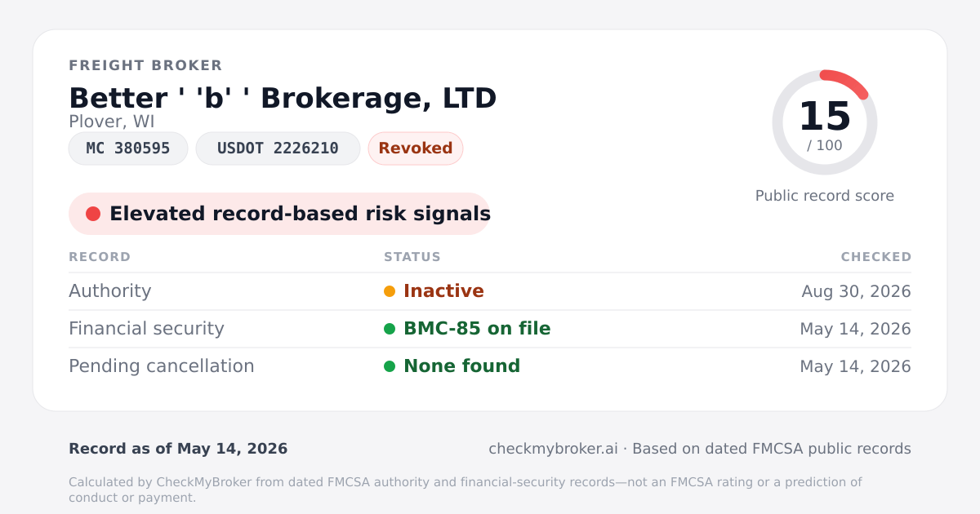Select the Financial security record row
This screenshot has width=980, height=514.
490,329
